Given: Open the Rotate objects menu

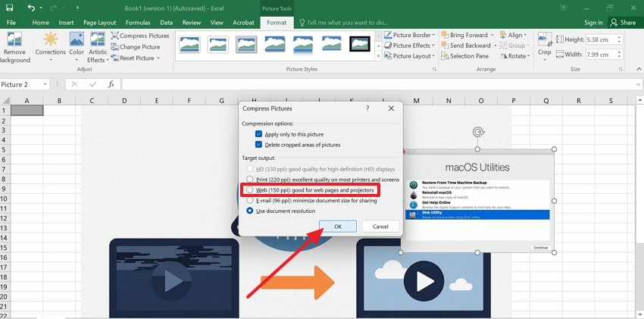Looking at the screenshot, I should point(515,56).
